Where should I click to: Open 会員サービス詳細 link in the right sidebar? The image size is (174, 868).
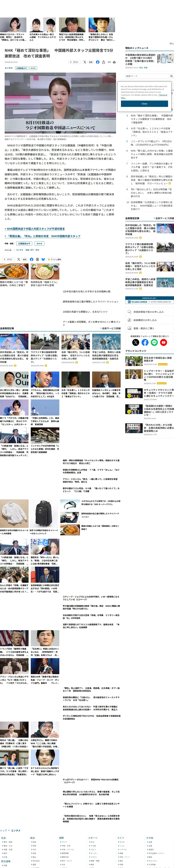point(164,218)
